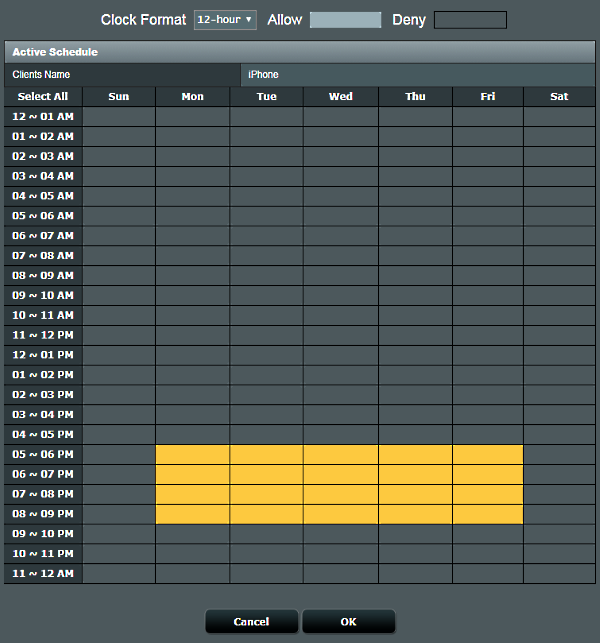
Task: Select the 12 ~ 01 PM row label
Action: coord(43,355)
